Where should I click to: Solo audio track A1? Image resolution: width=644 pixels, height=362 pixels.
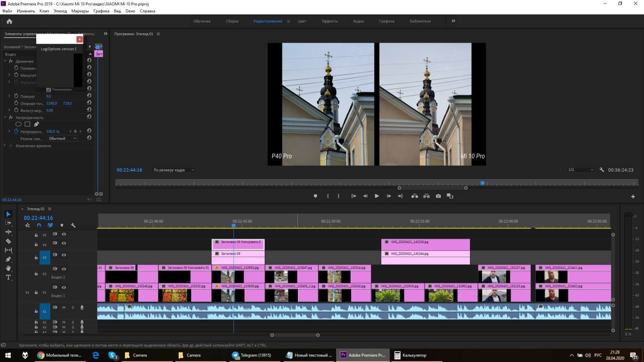pyautogui.click(x=72, y=307)
